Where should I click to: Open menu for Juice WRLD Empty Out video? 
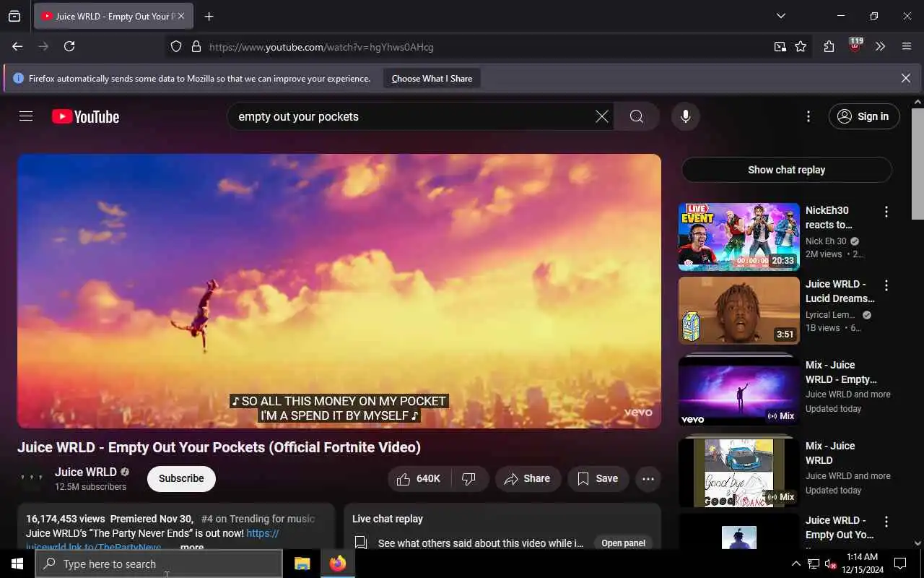coord(886,522)
